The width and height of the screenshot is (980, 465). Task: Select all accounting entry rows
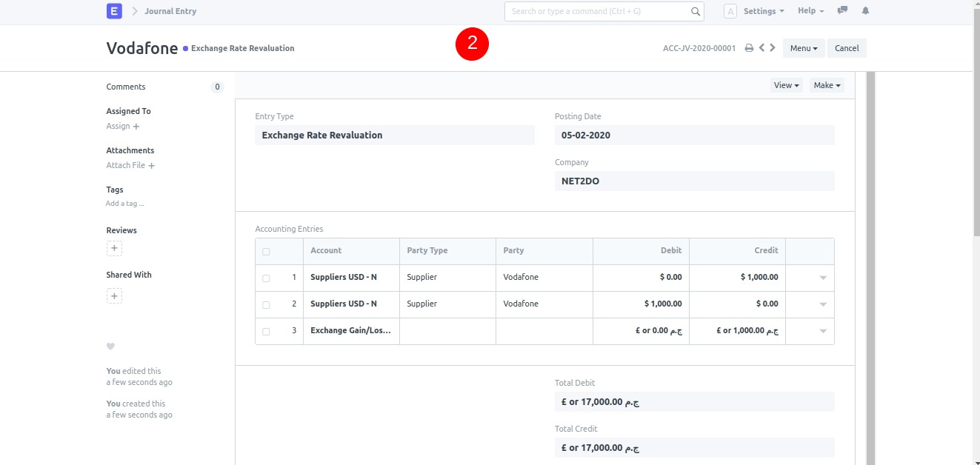click(x=266, y=252)
